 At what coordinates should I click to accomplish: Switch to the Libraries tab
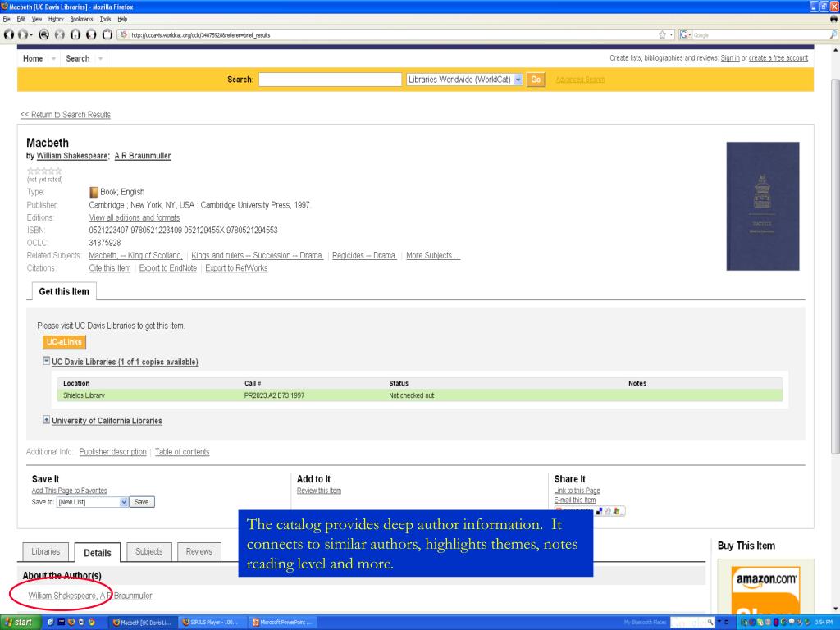(x=46, y=551)
